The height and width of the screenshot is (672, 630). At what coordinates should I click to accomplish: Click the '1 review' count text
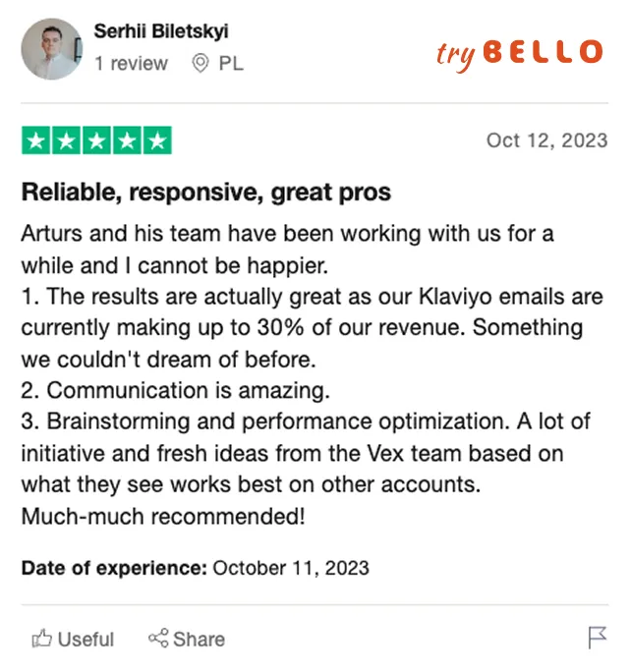131,64
